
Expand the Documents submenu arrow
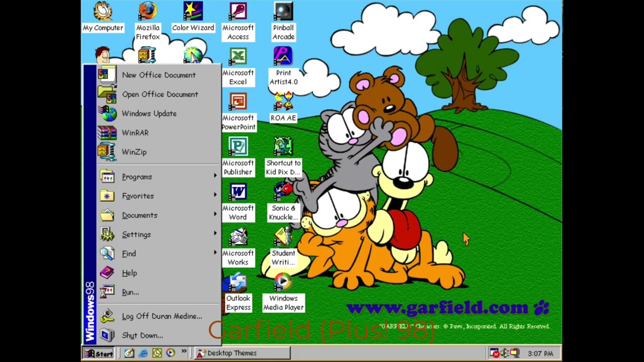point(215,214)
